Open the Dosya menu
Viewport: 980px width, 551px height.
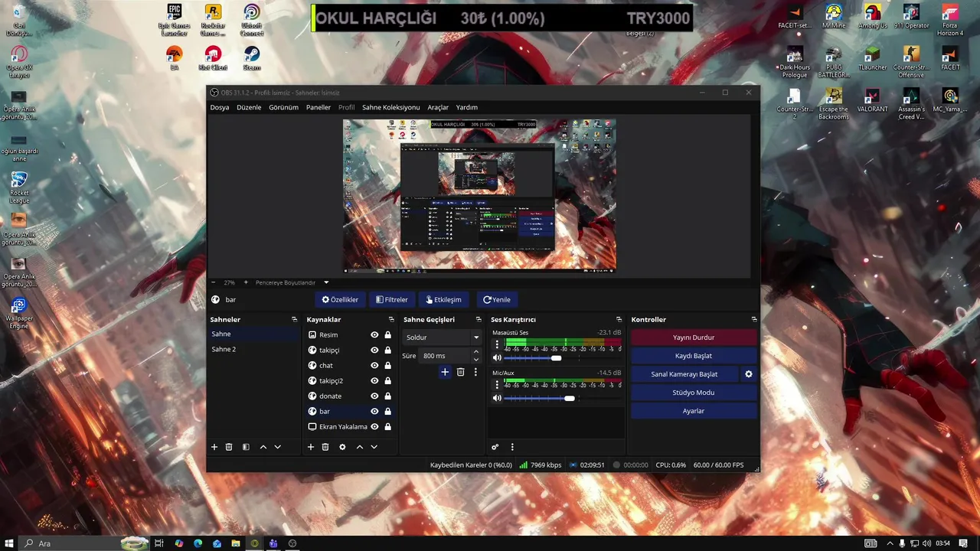[220, 107]
